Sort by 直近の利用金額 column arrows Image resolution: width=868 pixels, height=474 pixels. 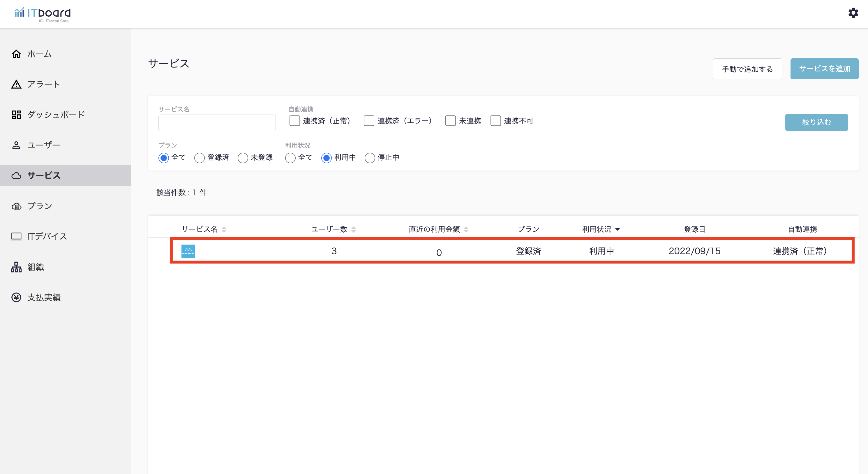pos(466,229)
